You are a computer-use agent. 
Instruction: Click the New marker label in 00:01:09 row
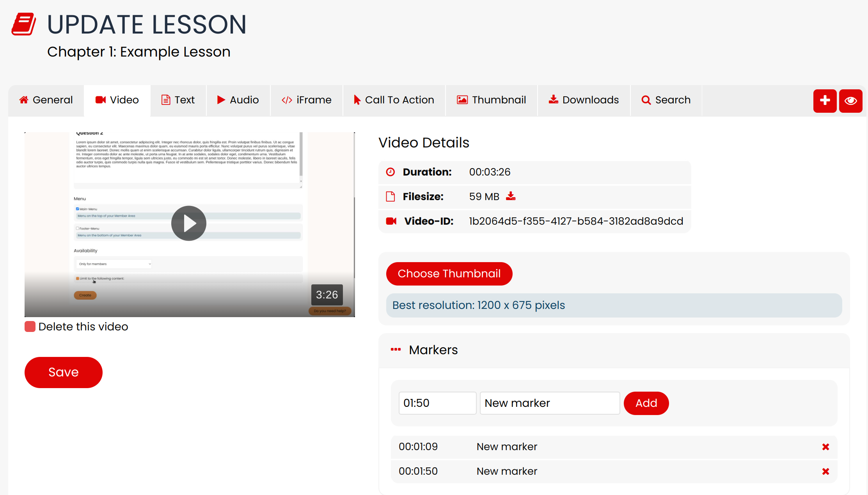click(507, 447)
